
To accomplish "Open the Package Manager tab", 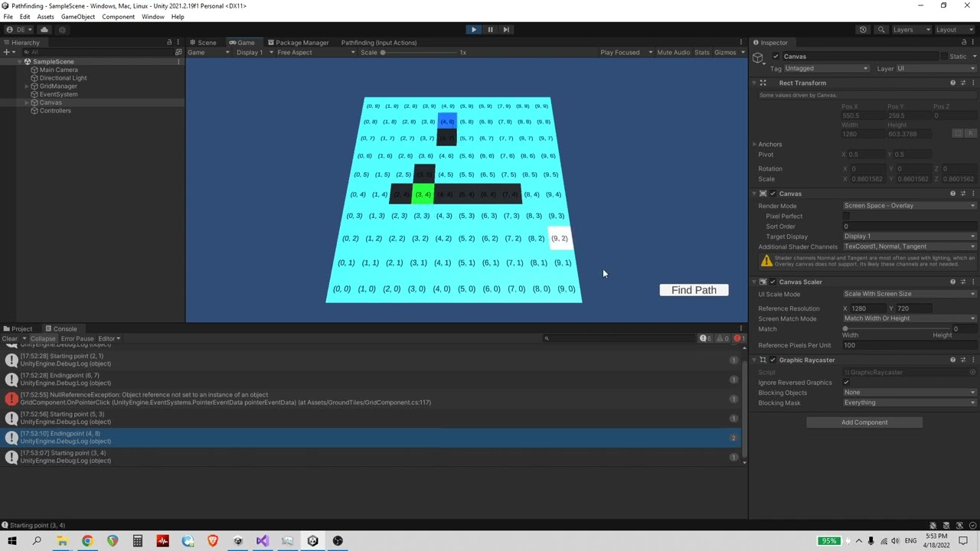I will point(299,42).
